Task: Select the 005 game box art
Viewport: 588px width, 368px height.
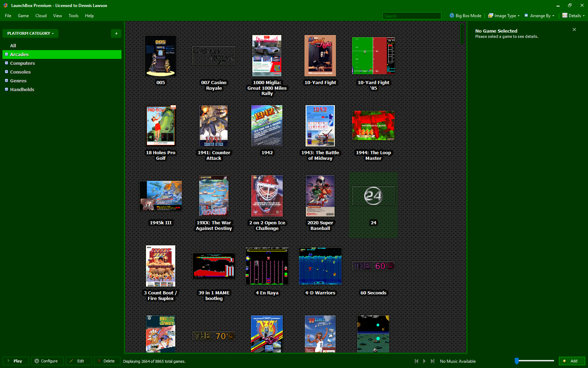Action: pos(161,56)
